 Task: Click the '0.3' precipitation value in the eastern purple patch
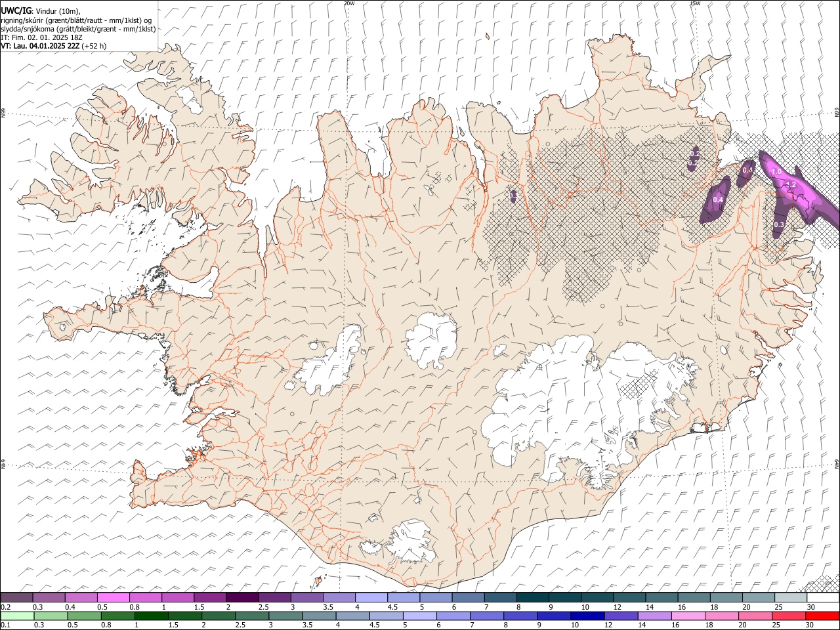coord(779,224)
